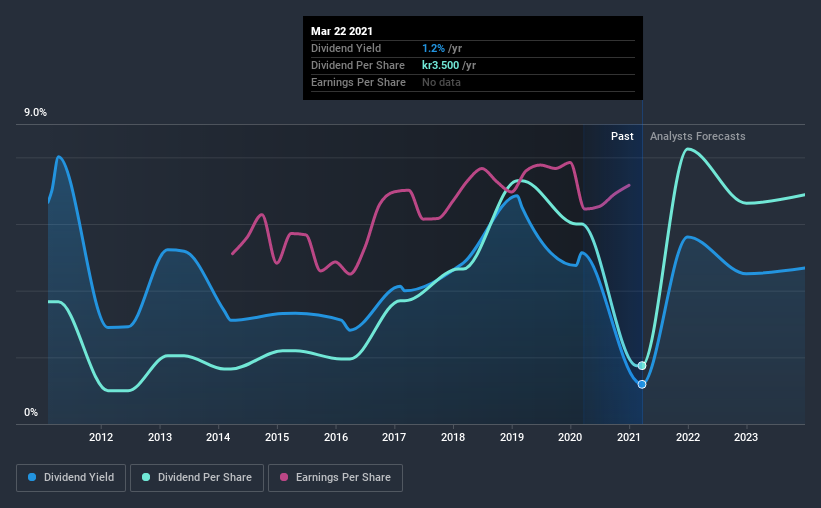Click the teal data point marker on the Dividend Per Share line

coord(642,366)
